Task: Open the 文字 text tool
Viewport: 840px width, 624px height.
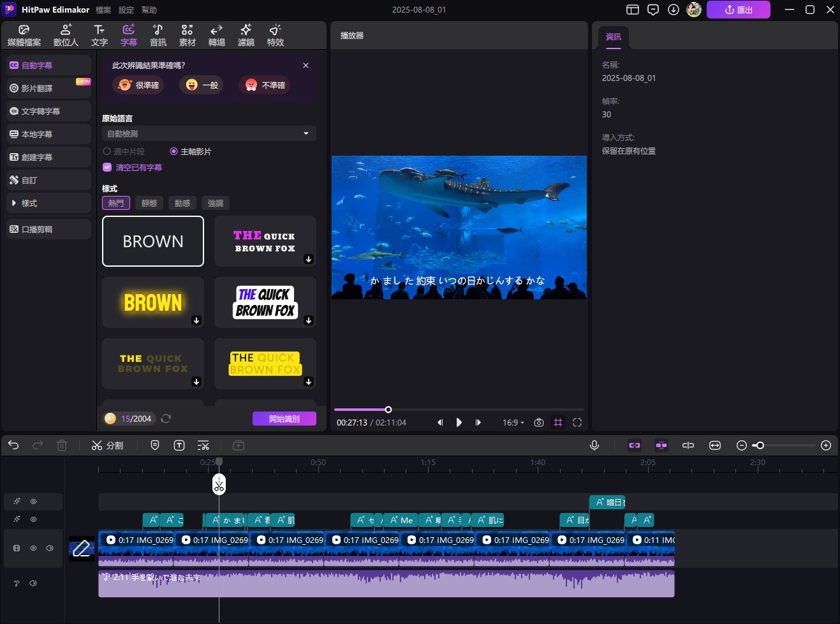Action: [x=99, y=36]
